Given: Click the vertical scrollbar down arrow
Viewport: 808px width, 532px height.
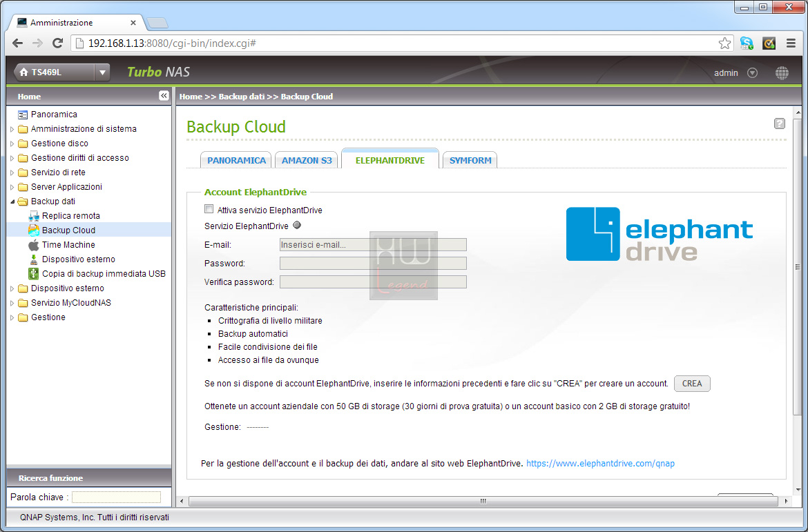Looking at the screenshot, I should (798, 489).
